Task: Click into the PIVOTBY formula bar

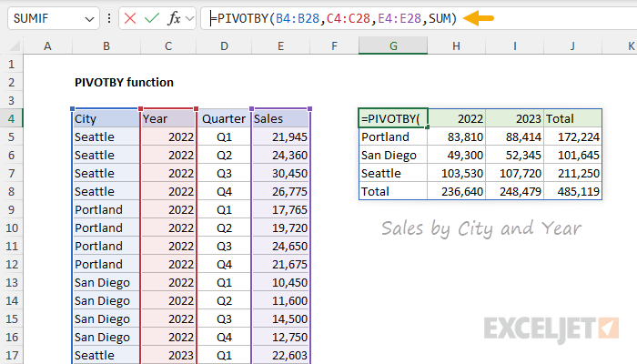Action: coord(419,18)
